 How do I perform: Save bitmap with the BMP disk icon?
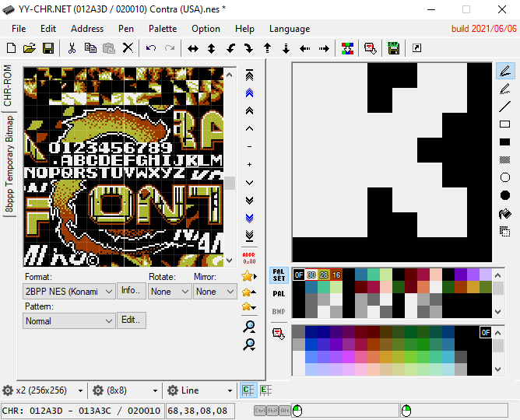pos(393,48)
